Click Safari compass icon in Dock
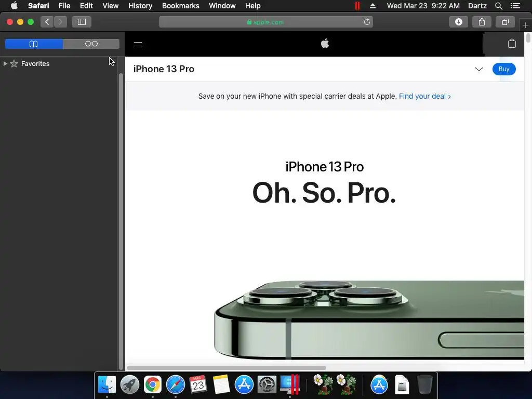Viewport: 532px width, 399px height. [x=176, y=384]
